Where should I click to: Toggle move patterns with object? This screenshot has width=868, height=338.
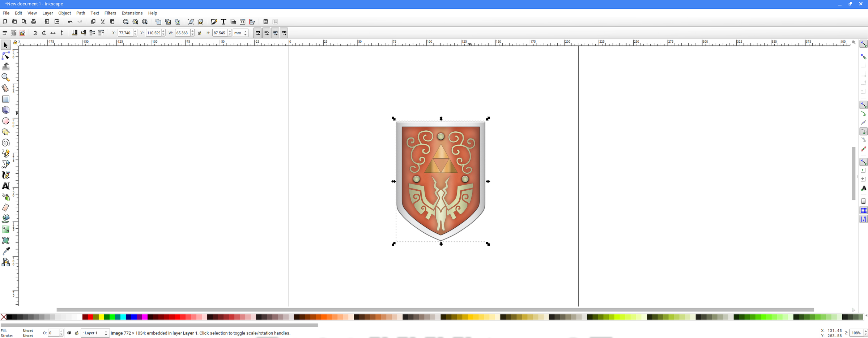coord(284,33)
